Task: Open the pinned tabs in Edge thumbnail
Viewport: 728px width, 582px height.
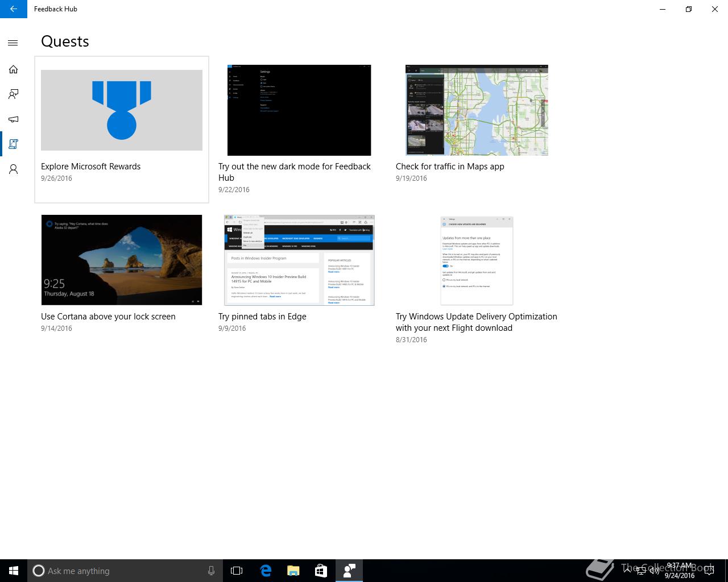Action: coord(299,260)
